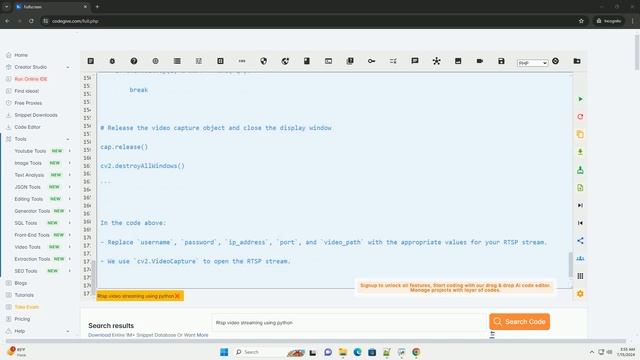Open Free Proxies sidebar item
The image size is (640, 360).
pos(28,103)
